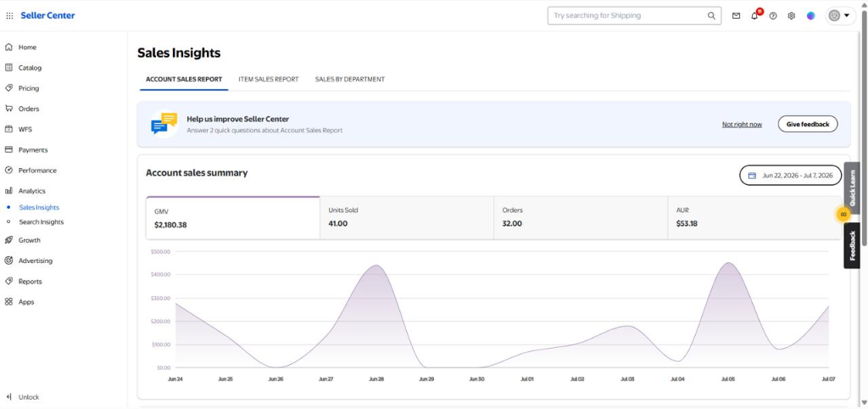
Task: Open the Quick Learn side tab
Action: (852, 188)
